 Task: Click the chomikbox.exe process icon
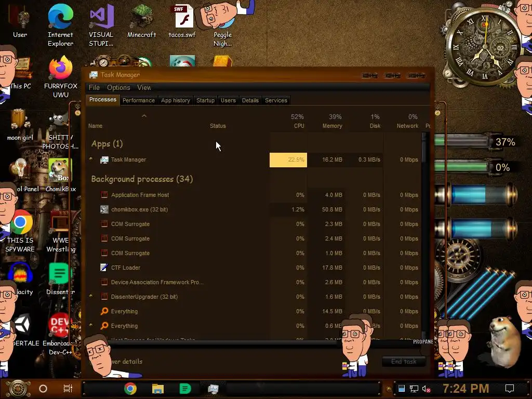click(104, 209)
